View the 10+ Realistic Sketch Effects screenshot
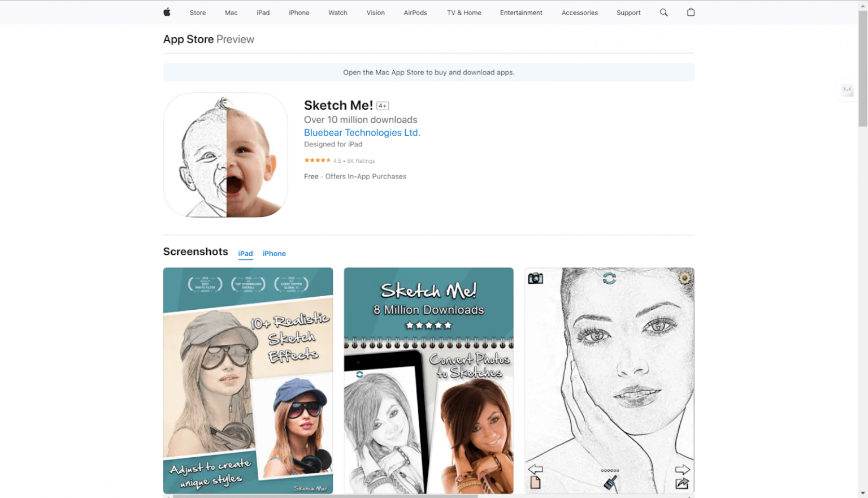 (248, 380)
